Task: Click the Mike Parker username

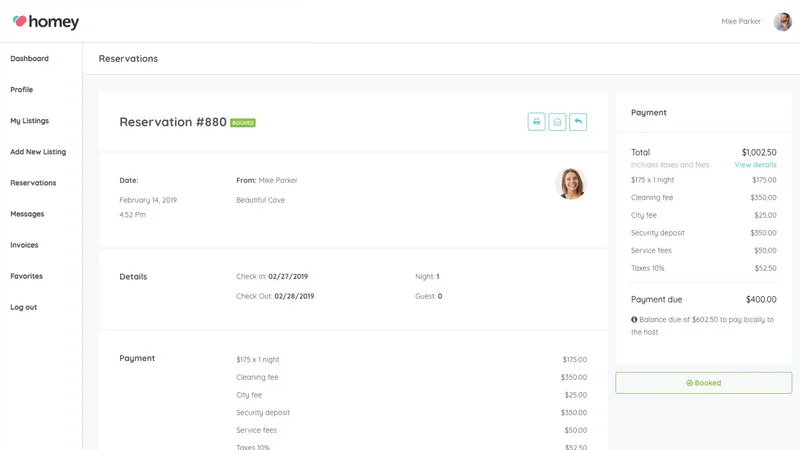Action: [741, 21]
